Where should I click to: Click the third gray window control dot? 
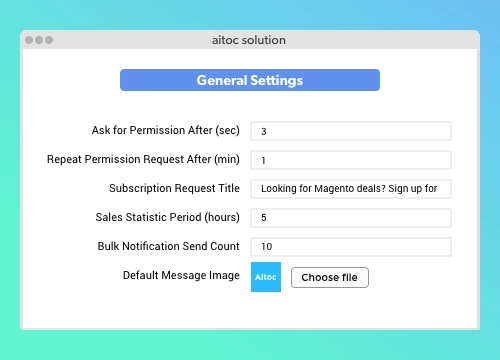tap(49, 40)
